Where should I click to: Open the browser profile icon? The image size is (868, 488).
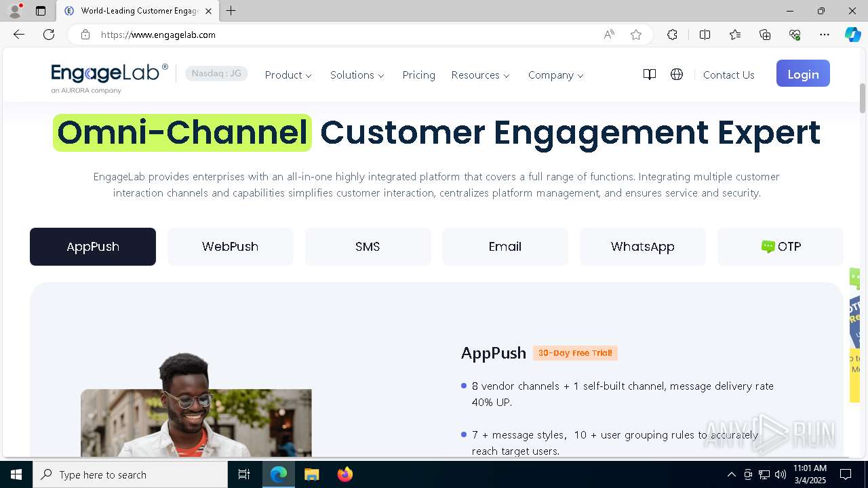click(x=15, y=11)
